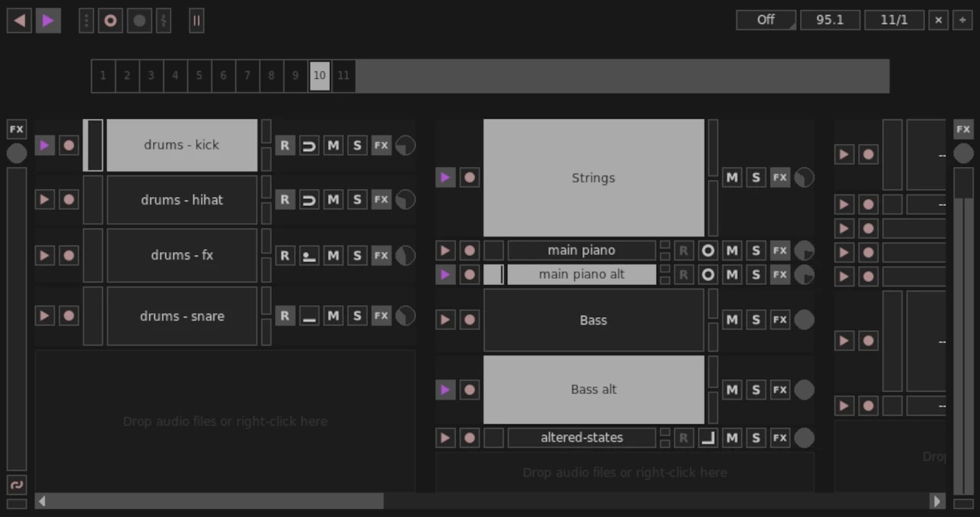The image size is (980, 517).
Task: Select the action recording circle icon
Action: (139, 21)
